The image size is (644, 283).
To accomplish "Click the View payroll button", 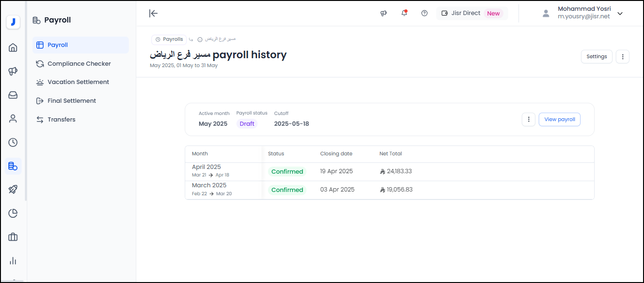I will pyautogui.click(x=559, y=120).
